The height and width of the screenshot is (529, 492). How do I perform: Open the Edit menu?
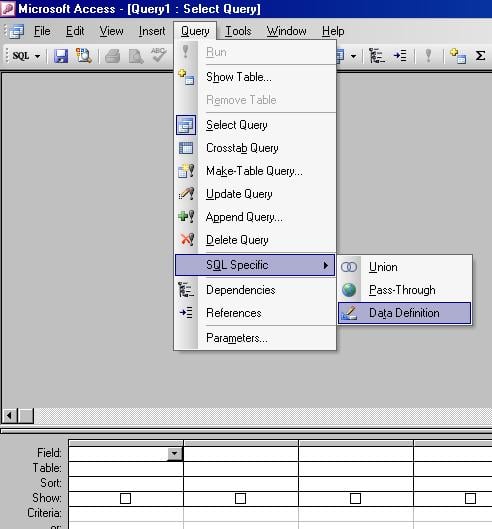click(75, 31)
